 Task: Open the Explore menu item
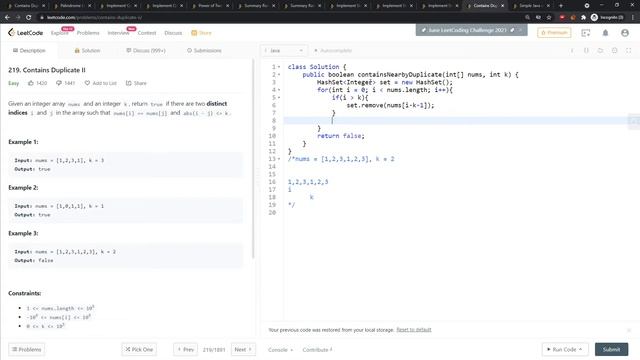coord(60,33)
